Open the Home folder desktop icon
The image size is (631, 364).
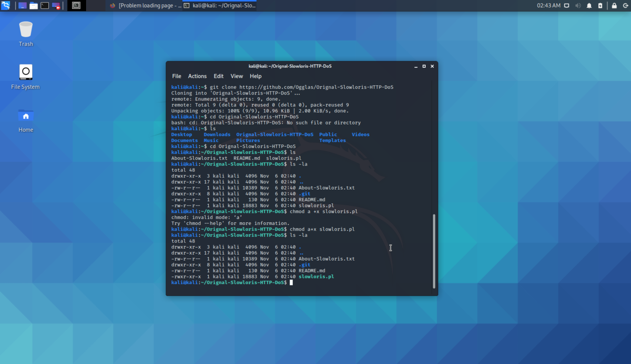(x=26, y=120)
